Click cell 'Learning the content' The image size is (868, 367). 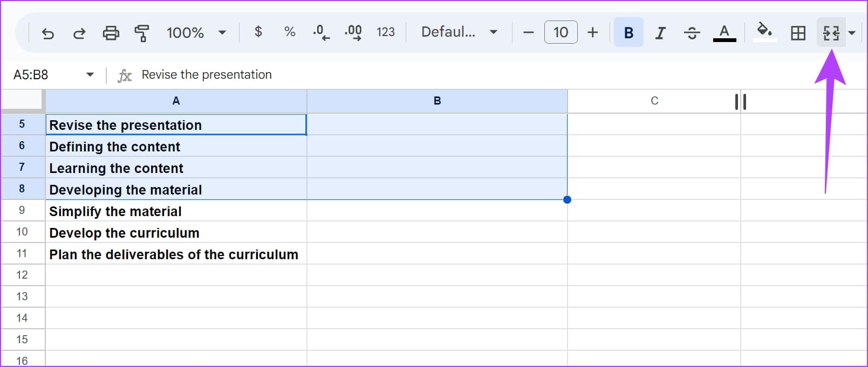click(176, 168)
